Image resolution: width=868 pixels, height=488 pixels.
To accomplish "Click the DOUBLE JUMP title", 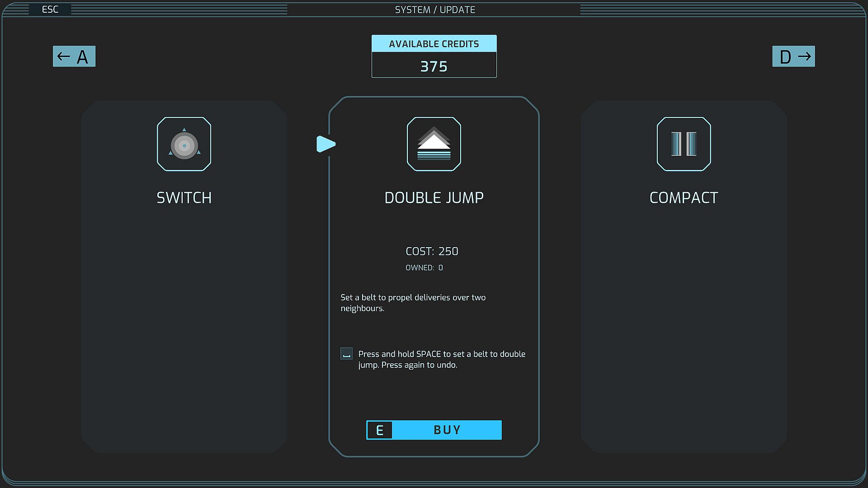I will [434, 198].
